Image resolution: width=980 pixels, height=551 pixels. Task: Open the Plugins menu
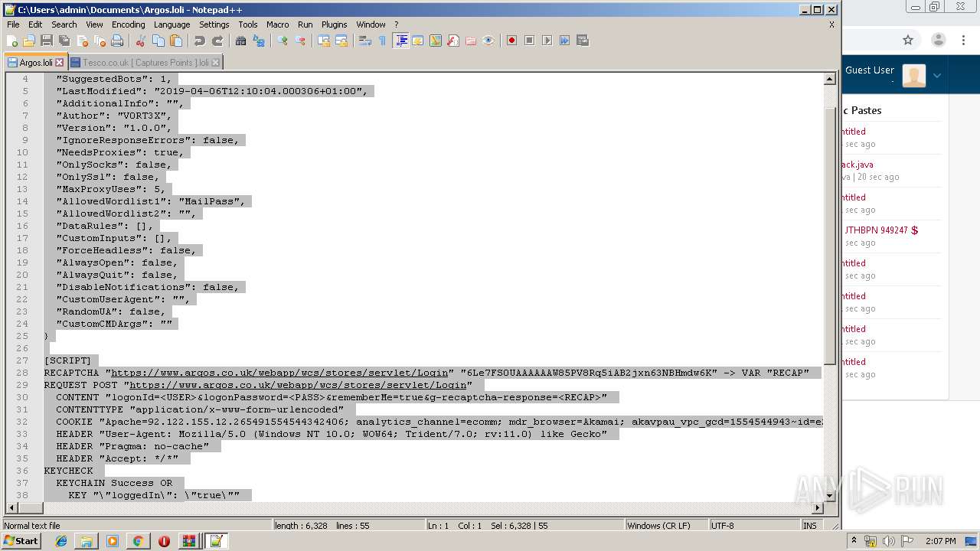(334, 24)
